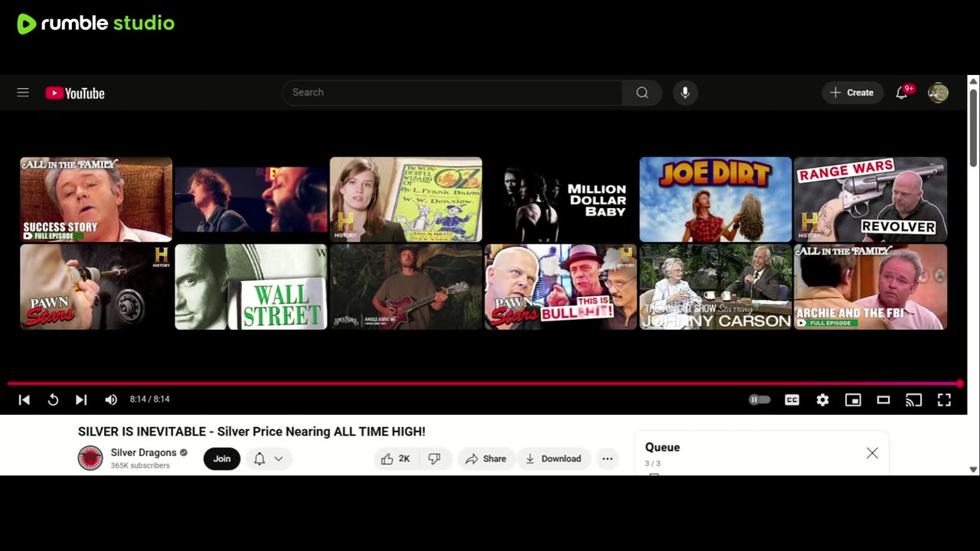Click scrollbar down arrow
This screenshot has width=980, height=551.
click(973, 470)
